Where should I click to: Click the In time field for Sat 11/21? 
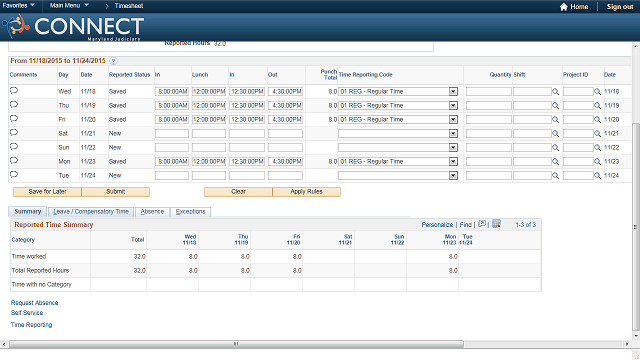pyautogui.click(x=172, y=133)
